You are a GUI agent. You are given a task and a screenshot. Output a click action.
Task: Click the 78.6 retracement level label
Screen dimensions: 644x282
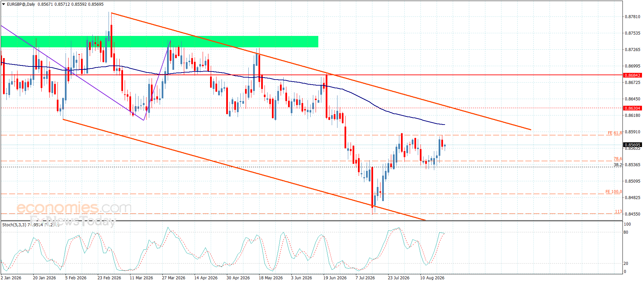[618, 159]
